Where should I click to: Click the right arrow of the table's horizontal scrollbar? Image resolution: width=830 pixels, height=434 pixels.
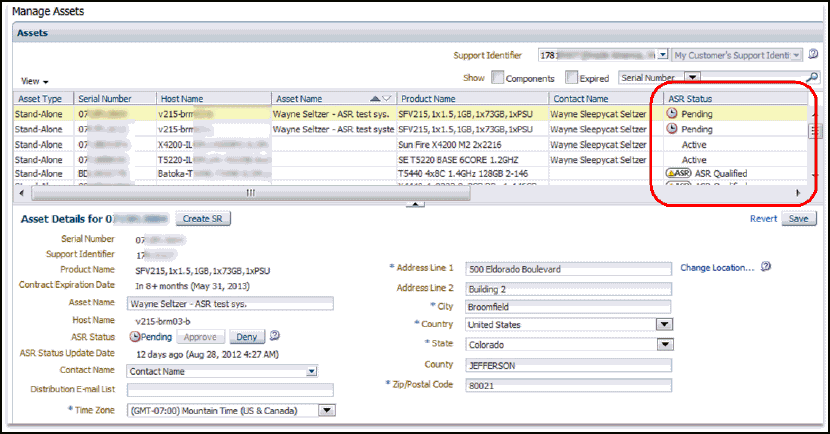(798, 193)
